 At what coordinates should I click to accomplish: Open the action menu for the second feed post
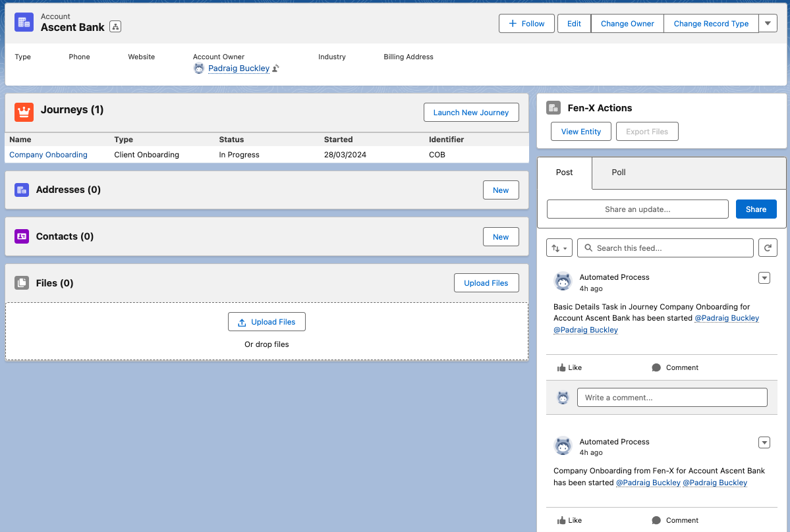click(764, 442)
